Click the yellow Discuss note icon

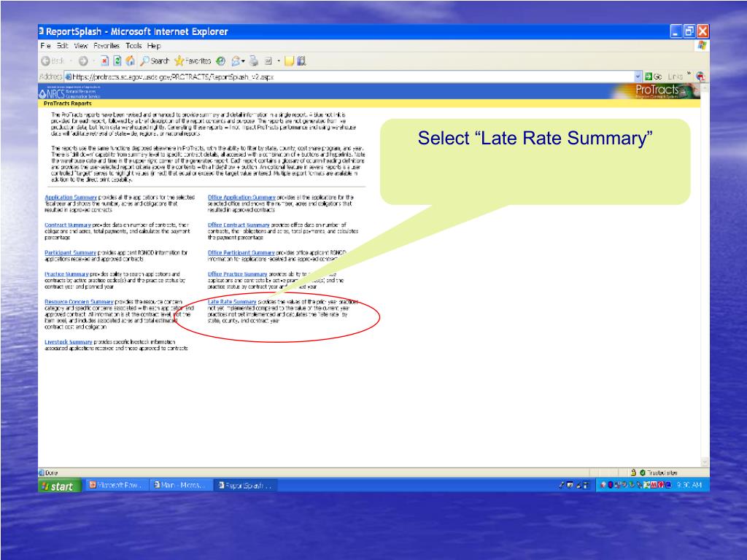coord(289,61)
